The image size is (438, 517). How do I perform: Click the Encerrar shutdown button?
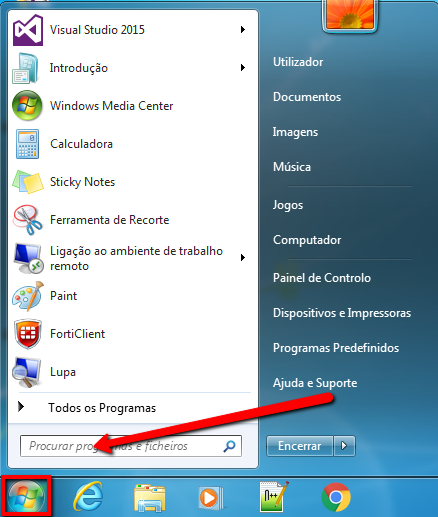(300, 446)
